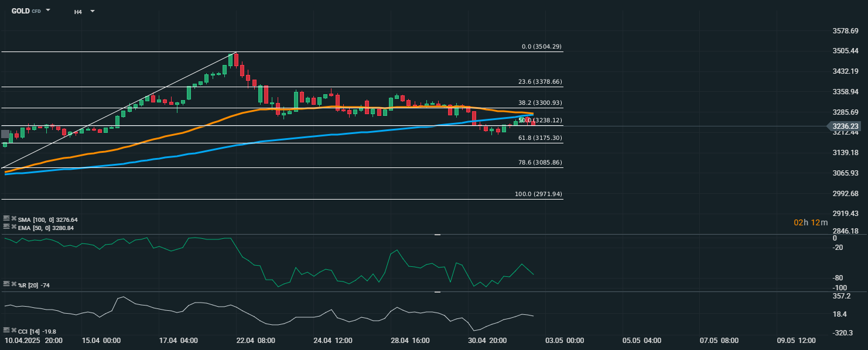This screenshot has height=350, width=868.
Task: Click the %R scale value -100
Action: point(839,288)
